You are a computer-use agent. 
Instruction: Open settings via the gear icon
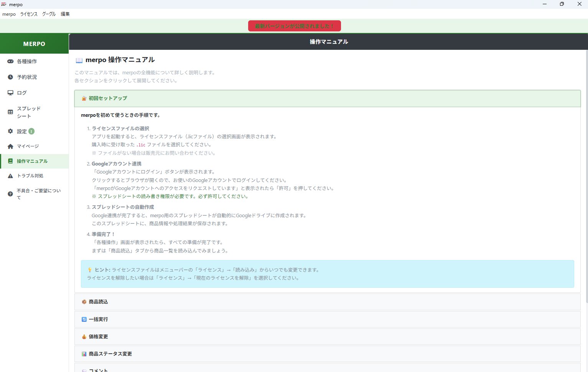pos(10,131)
